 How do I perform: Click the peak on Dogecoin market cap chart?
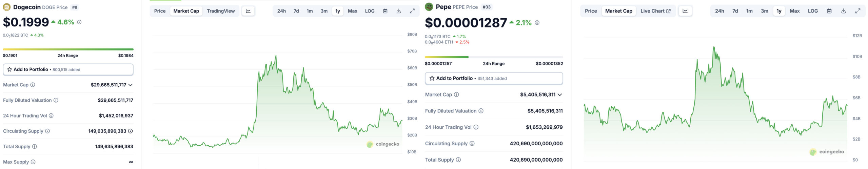276,56
